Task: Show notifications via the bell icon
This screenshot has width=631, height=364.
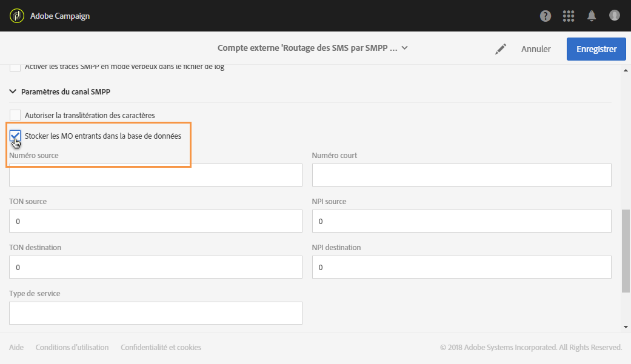Action: tap(592, 16)
